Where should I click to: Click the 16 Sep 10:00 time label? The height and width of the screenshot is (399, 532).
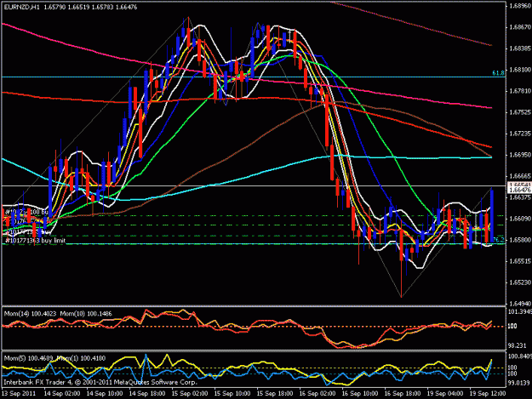coord(360,394)
